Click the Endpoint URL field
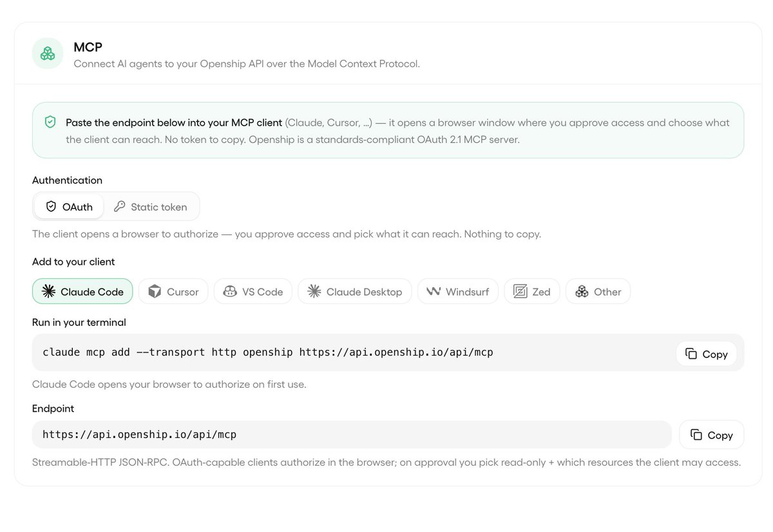This screenshot has height=532, width=773. 352,435
